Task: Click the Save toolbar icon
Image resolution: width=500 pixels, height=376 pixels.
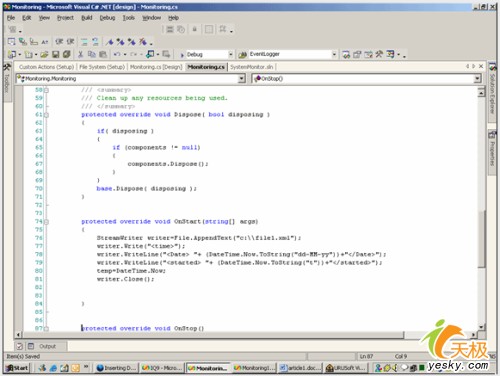Action: click(x=56, y=54)
